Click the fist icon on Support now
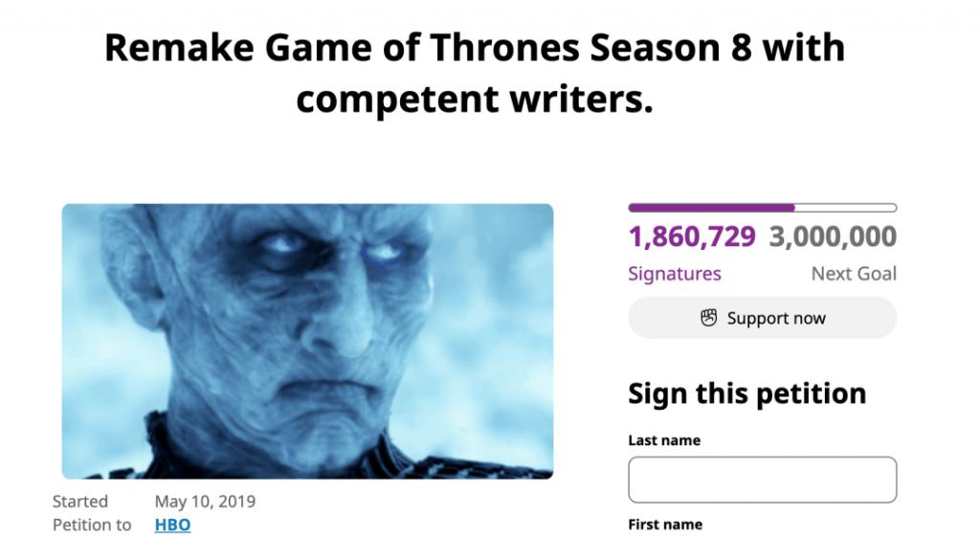Screen dimensions: 980x537 709,318
